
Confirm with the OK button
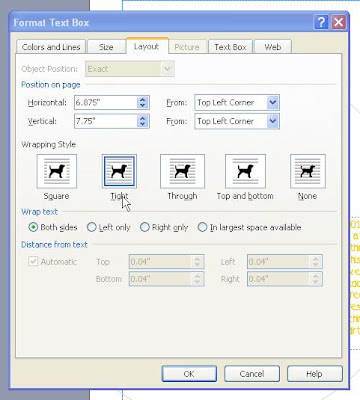tap(189, 374)
